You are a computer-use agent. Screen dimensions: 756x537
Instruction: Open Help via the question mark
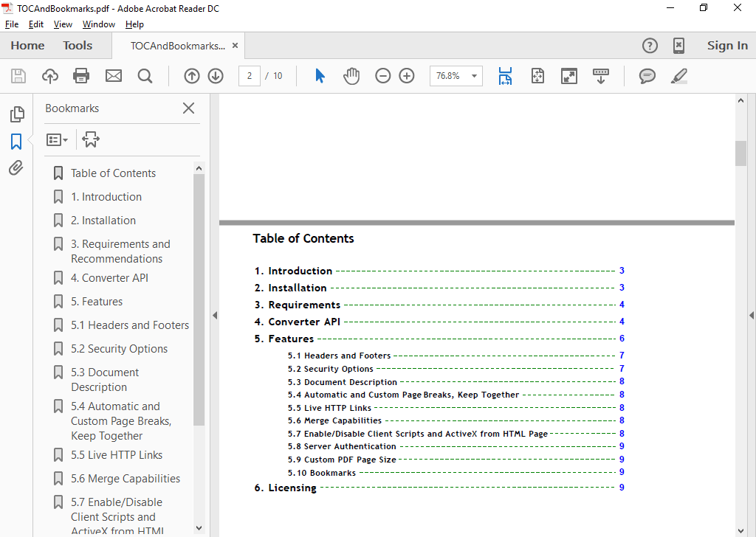pos(650,45)
